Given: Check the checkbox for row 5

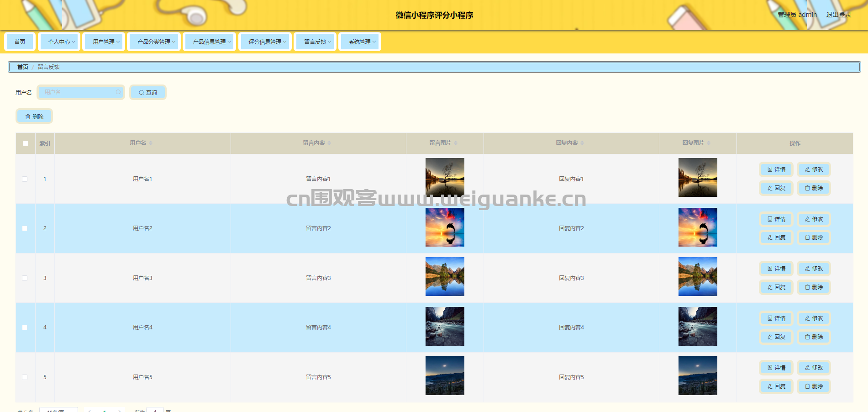Looking at the screenshot, I should (25, 377).
